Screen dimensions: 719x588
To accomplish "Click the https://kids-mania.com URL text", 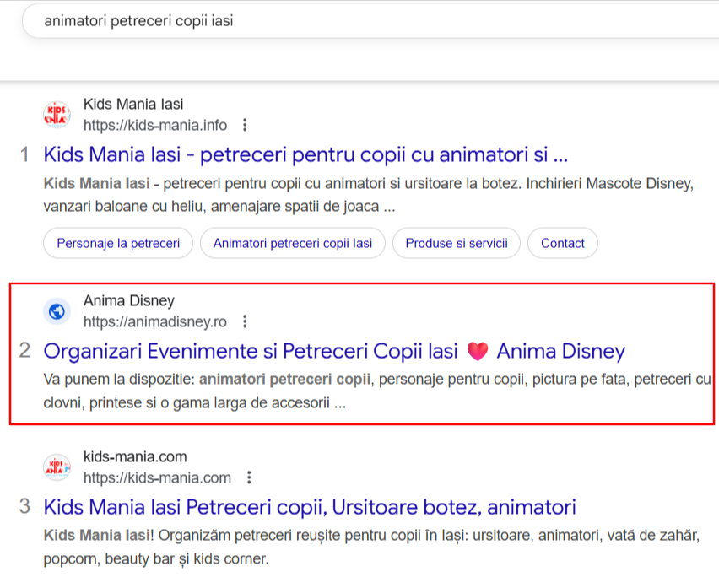I will [x=157, y=477].
